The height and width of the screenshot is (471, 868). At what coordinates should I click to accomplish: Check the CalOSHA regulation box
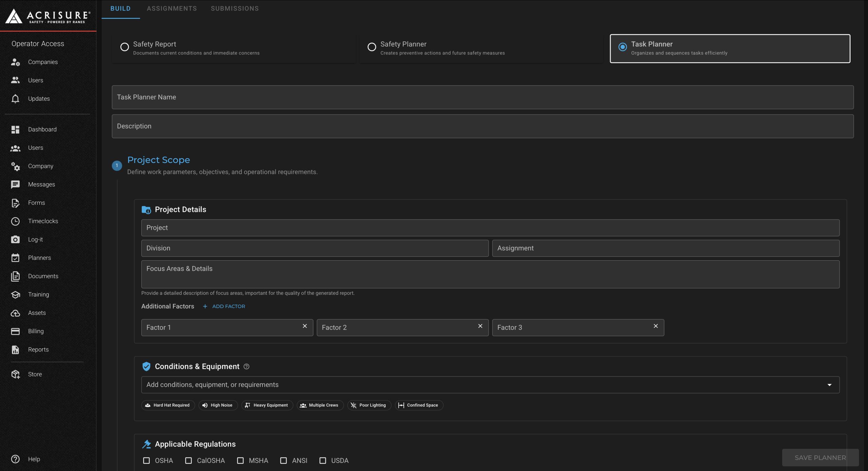189,460
